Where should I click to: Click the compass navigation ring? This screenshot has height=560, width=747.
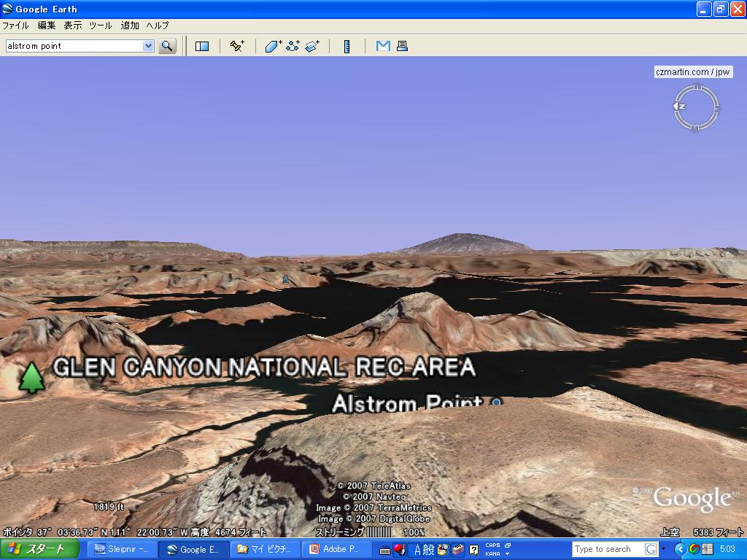pyautogui.click(x=696, y=107)
